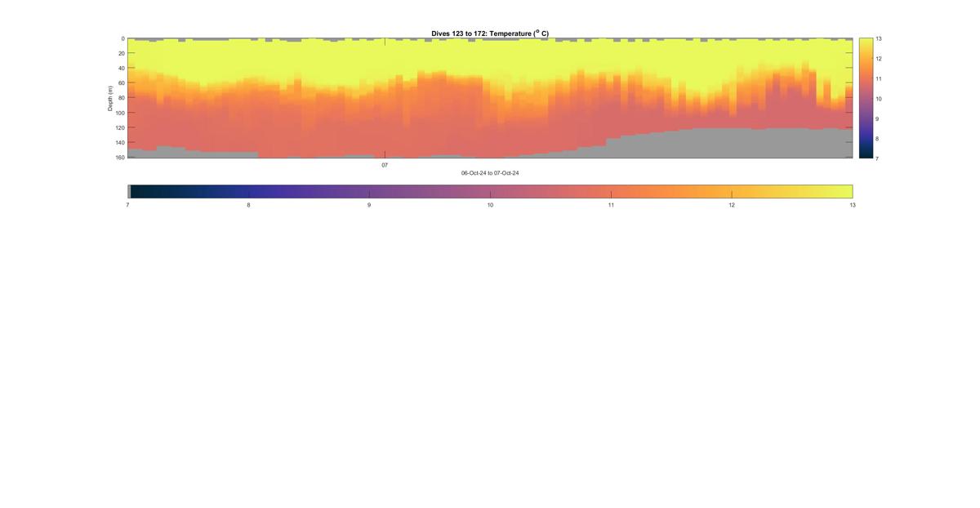Select the "Depth (m)" y-axis label
This screenshot has height=508, width=980.
[110, 98]
